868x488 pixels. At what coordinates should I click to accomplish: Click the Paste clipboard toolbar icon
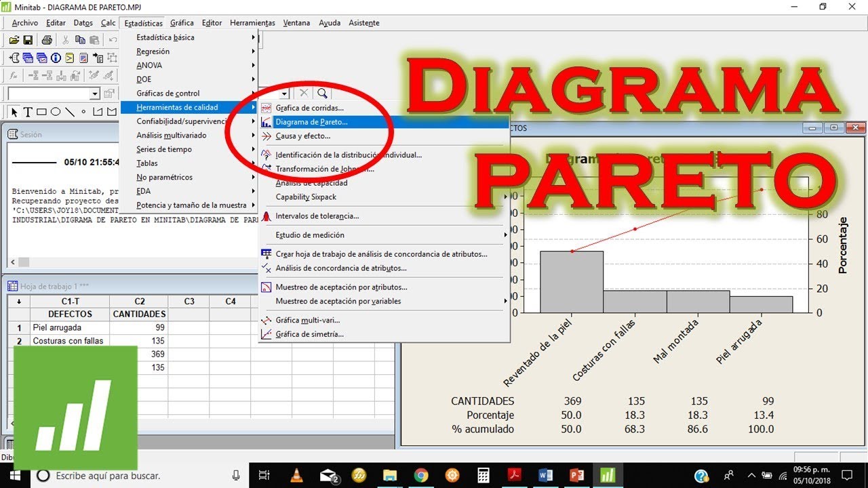94,40
